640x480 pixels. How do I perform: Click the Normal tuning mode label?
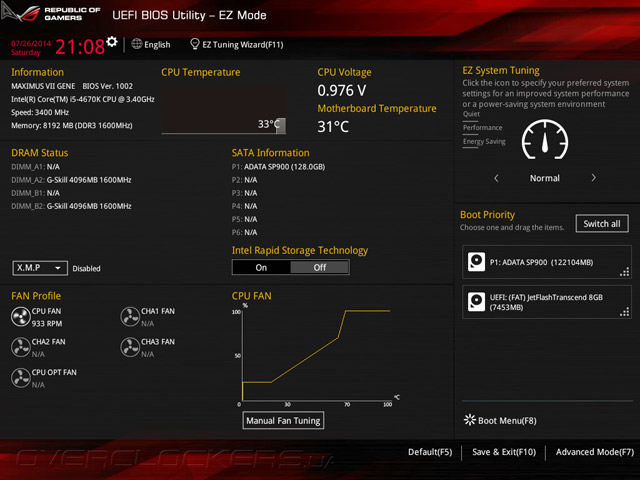(544, 178)
